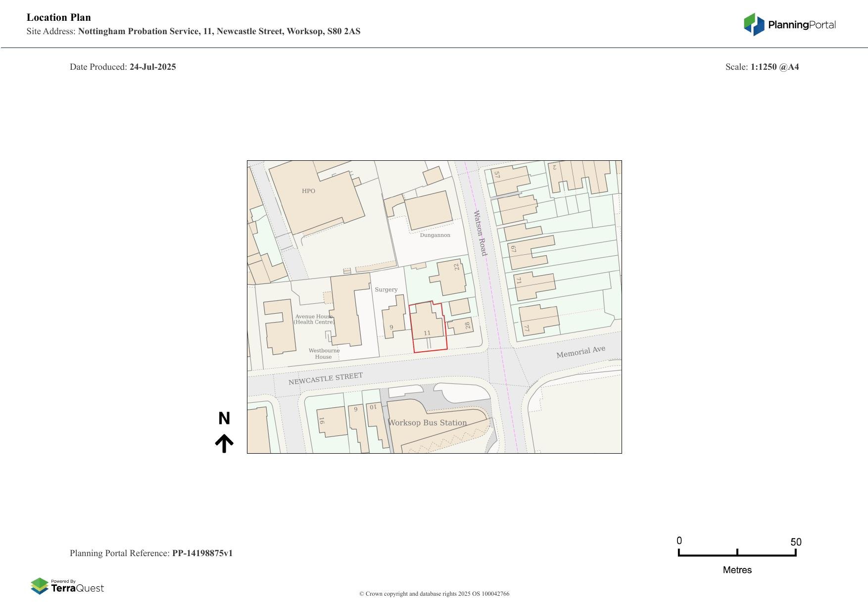This screenshot has height=614, width=868.
Task: Click the Scale 1:1250 @A4 text
Action: (774, 67)
